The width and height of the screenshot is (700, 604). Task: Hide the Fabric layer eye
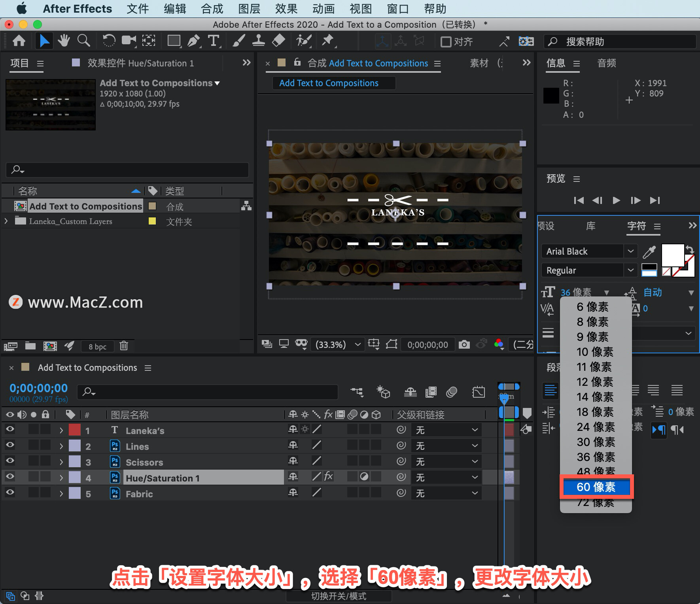(x=10, y=493)
